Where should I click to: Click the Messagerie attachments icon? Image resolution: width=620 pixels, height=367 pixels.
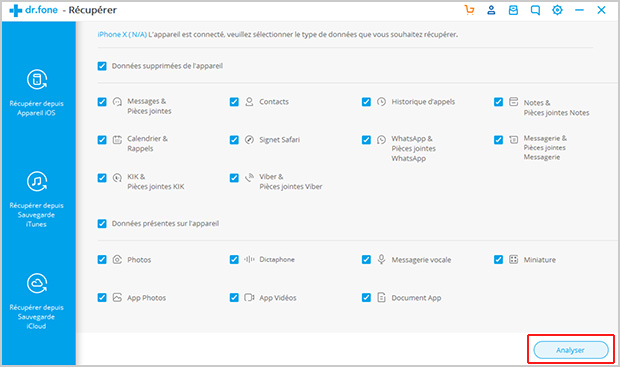click(x=513, y=140)
